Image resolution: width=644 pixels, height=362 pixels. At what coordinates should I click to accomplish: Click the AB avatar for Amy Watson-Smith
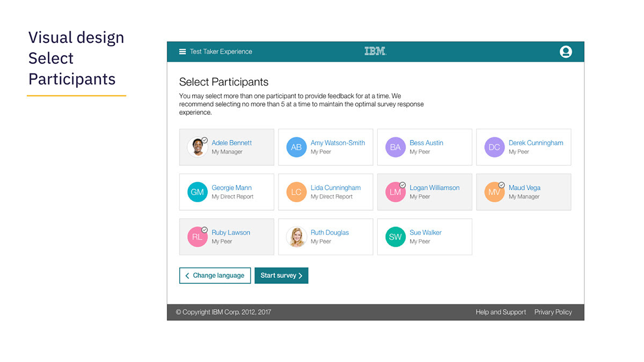[x=296, y=147]
